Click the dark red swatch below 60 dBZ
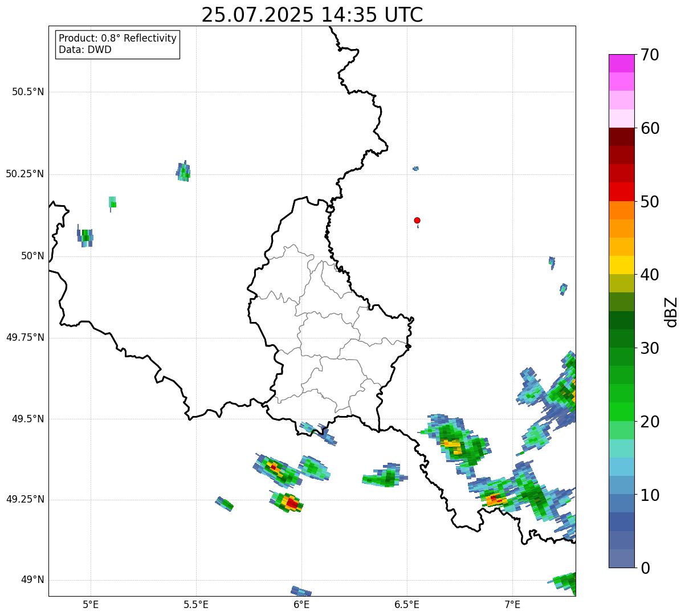 click(621, 137)
